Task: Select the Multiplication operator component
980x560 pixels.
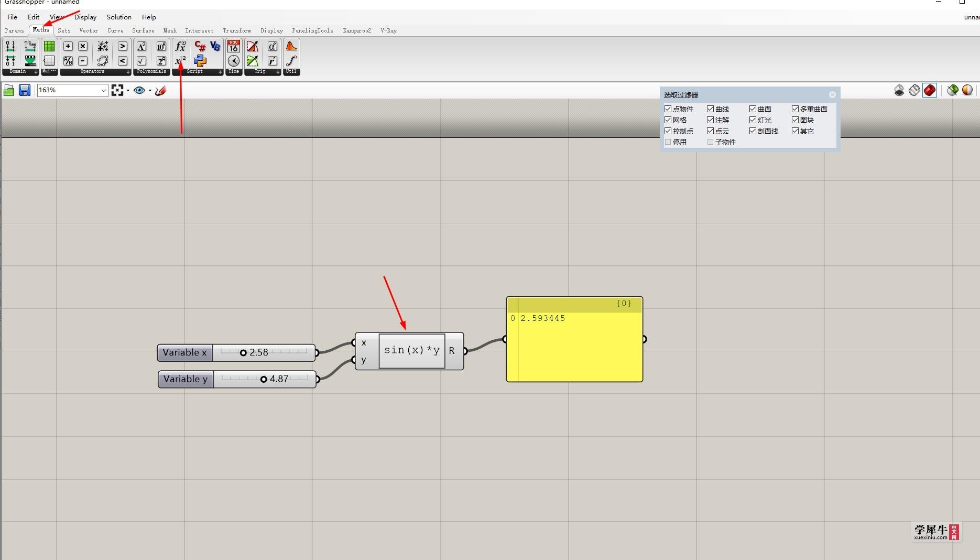Action: [83, 46]
